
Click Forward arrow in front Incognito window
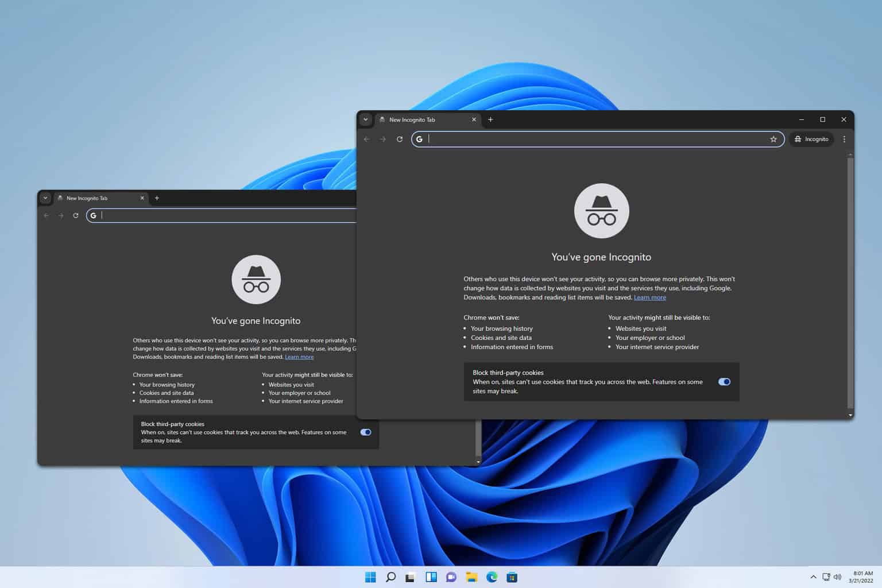383,139
